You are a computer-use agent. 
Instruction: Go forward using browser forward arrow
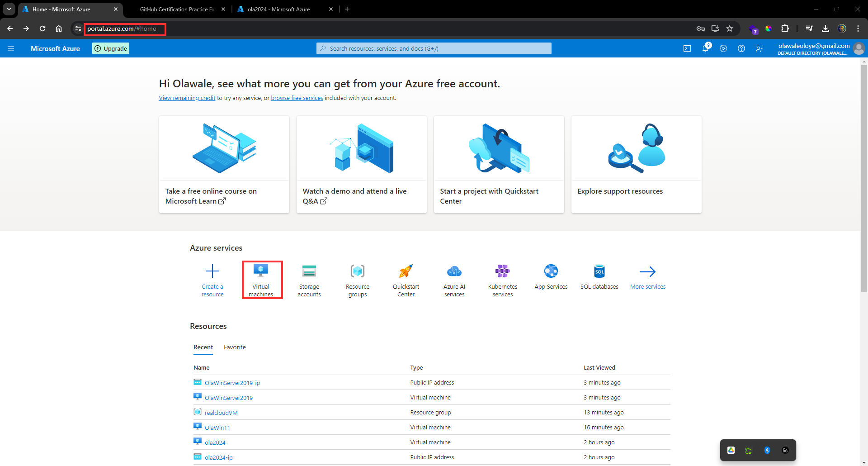click(26, 29)
